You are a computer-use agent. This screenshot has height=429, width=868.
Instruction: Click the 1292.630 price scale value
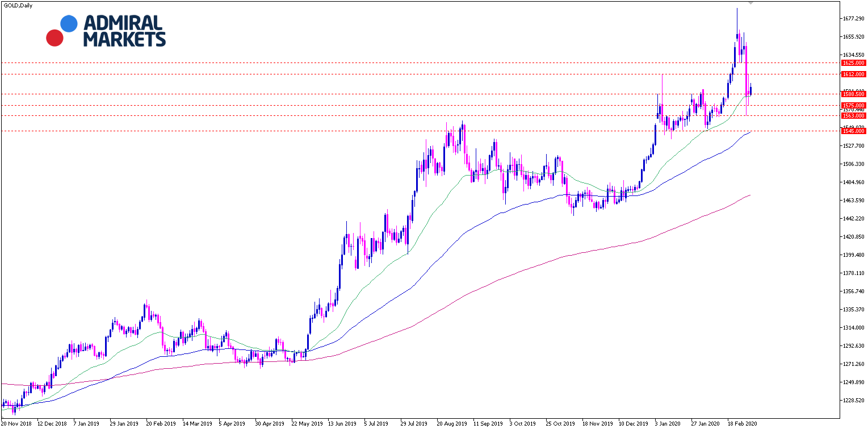tap(854, 346)
